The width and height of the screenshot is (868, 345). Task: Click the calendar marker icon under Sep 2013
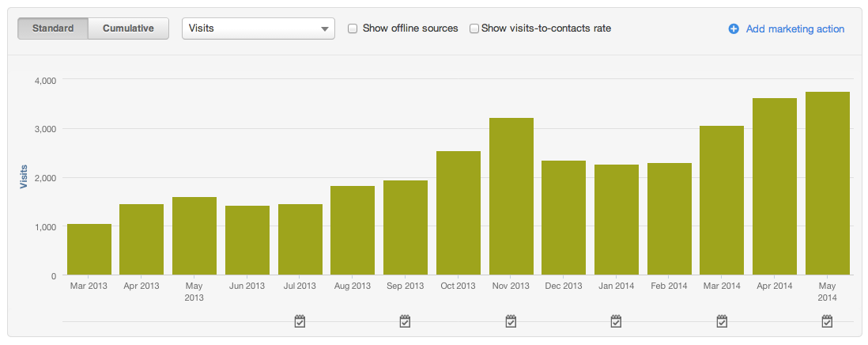[405, 321]
